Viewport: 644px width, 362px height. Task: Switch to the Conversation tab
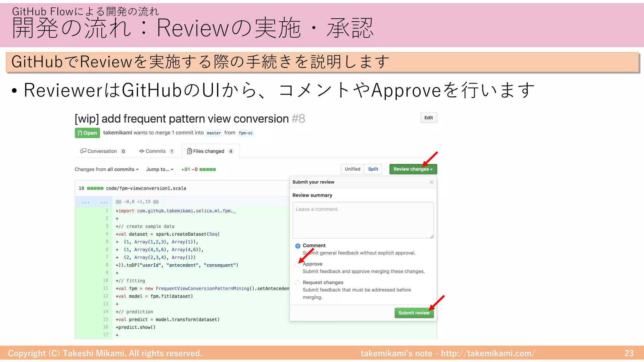coord(103,151)
